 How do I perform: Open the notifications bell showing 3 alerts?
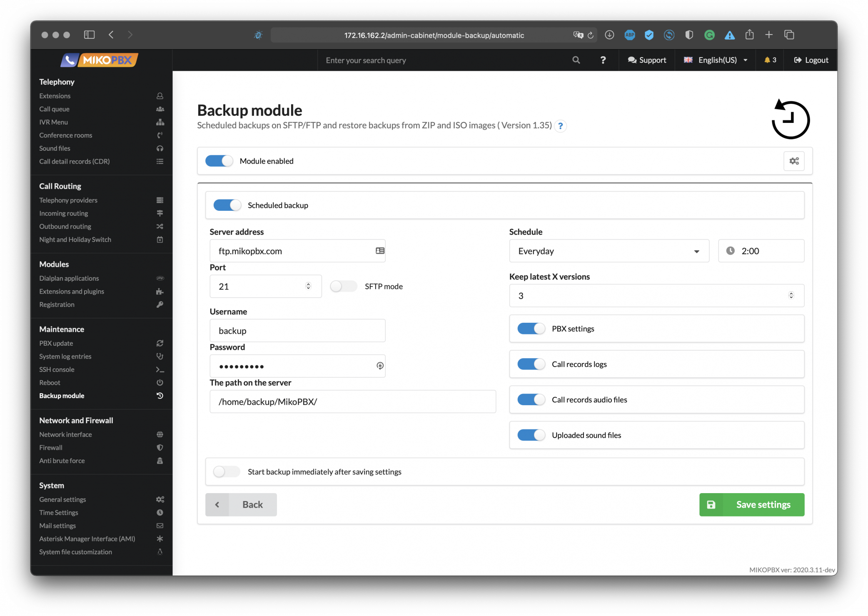tap(770, 60)
